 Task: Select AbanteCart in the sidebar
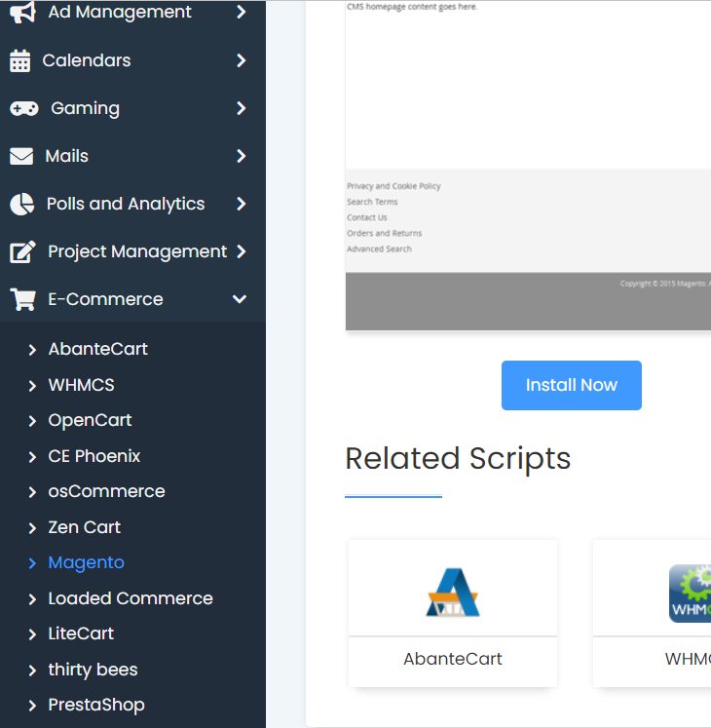point(98,349)
